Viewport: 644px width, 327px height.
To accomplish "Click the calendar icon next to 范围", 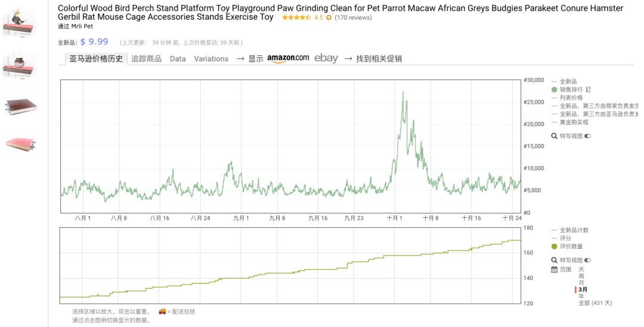I will (x=555, y=270).
